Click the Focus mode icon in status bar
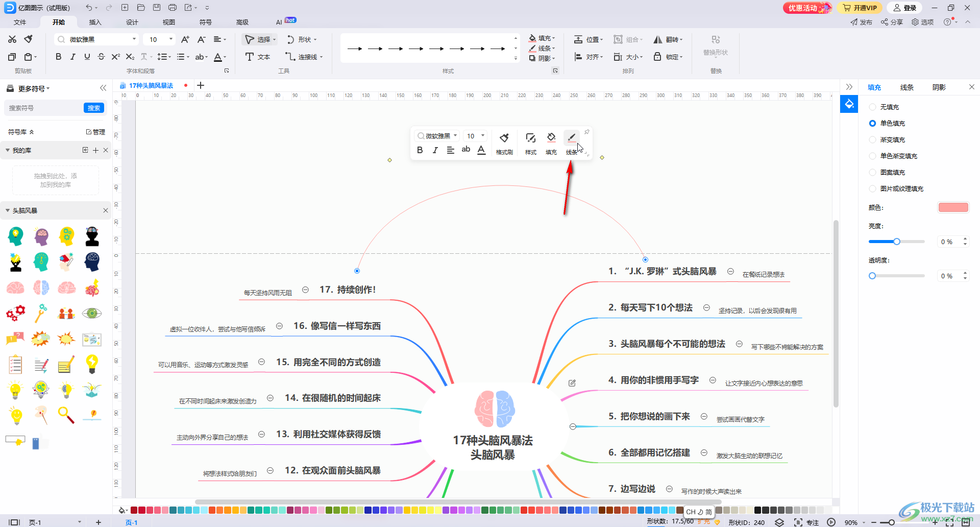The width and height of the screenshot is (980, 527). (x=798, y=522)
